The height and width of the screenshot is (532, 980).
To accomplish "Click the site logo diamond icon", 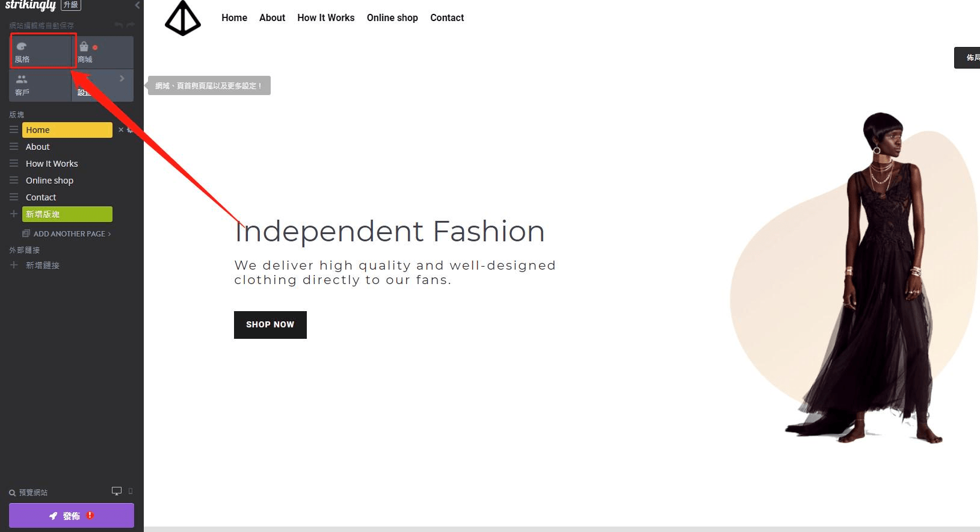I will pos(183,19).
